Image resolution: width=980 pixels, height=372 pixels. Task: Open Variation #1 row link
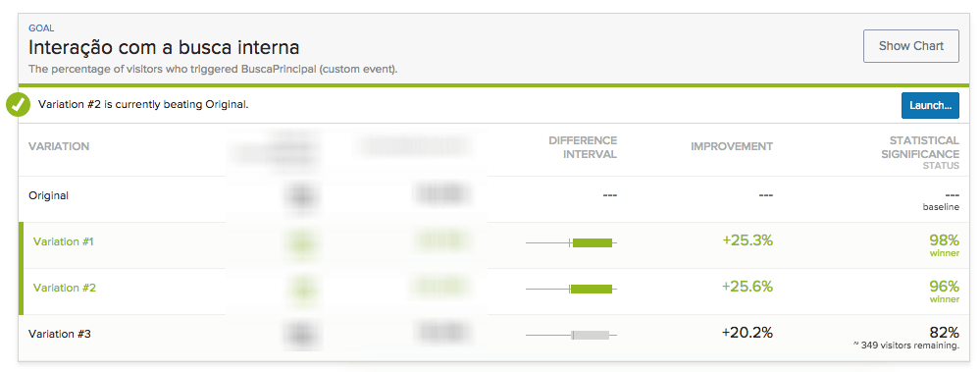63,241
